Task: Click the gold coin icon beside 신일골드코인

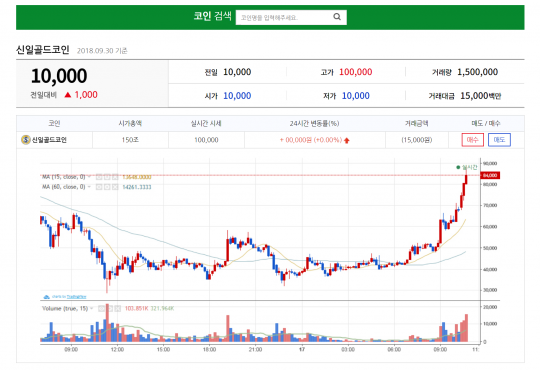Action: tap(26, 140)
